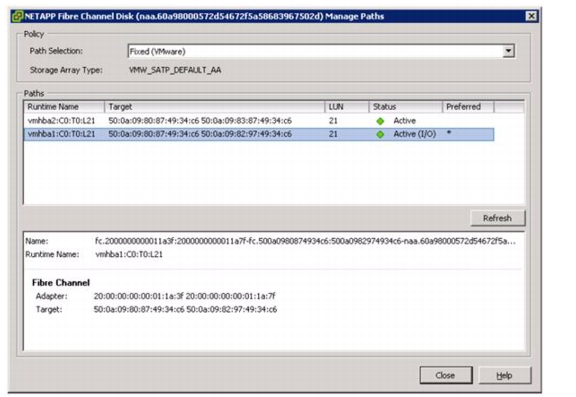The image size is (576, 397).
Task: Click target 50:0a:09:82:97:49:34:c6 in vmhba1 row
Action: click(x=246, y=134)
